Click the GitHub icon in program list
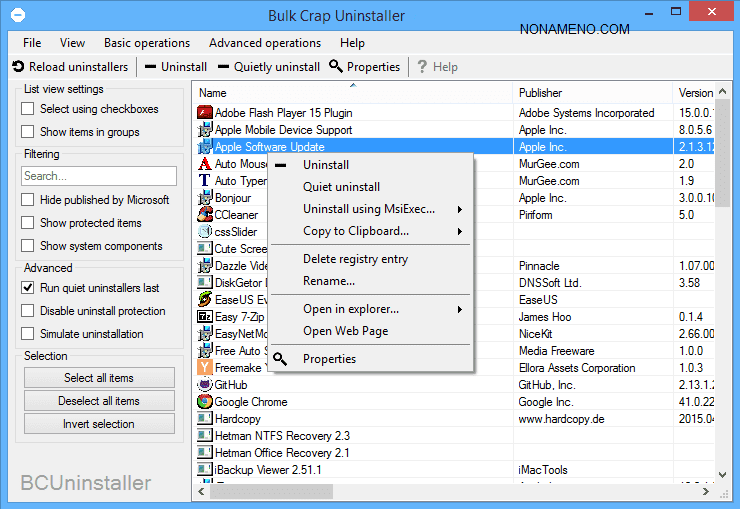Viewport: 740px width, 509px height. click(205, 385)
